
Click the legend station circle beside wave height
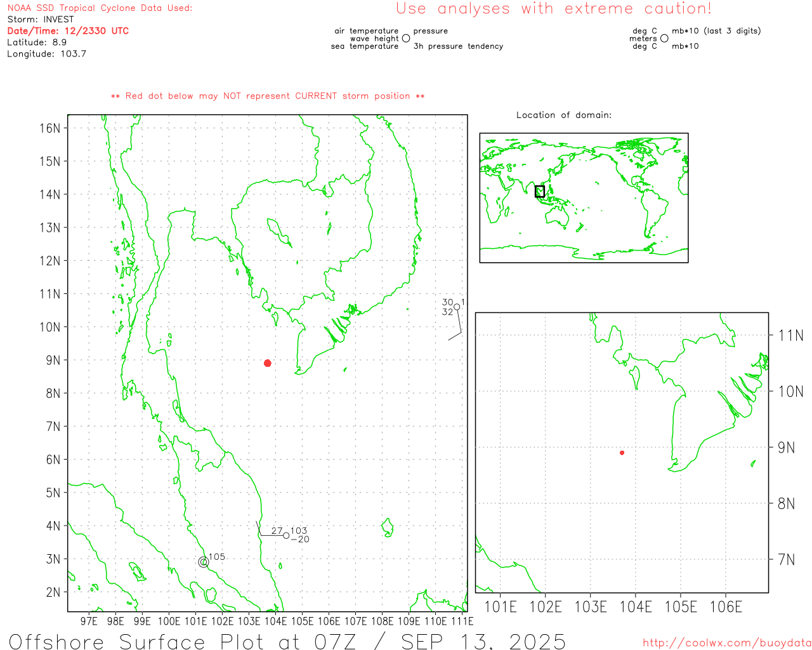(406, 38)
